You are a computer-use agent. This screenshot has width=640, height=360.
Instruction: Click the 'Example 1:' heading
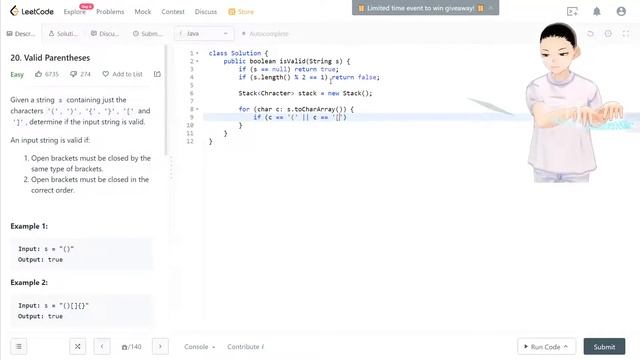pos(29,226)
